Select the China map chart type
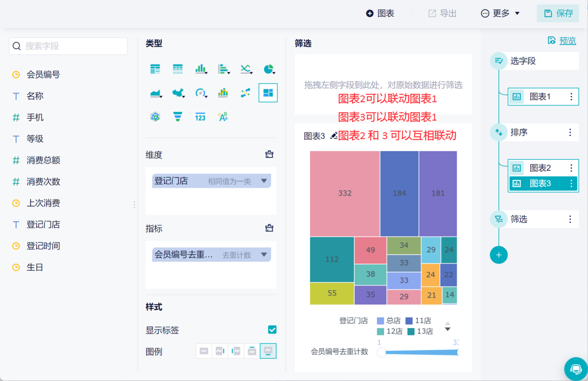Screen dimensions: 588x381 click(177, 93)
